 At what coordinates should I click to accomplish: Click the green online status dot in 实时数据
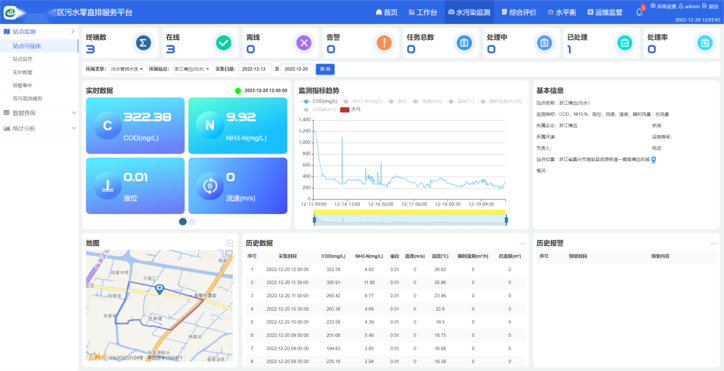pos(238,91)
